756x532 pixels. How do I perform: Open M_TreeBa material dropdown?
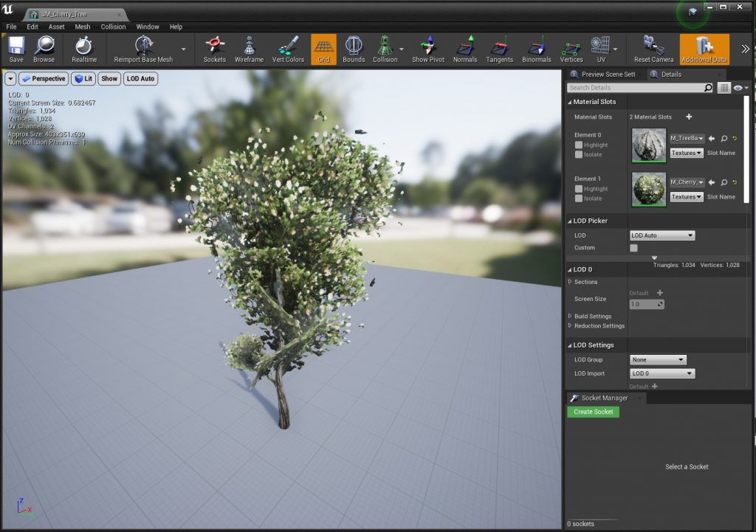[x=687, y=138]
